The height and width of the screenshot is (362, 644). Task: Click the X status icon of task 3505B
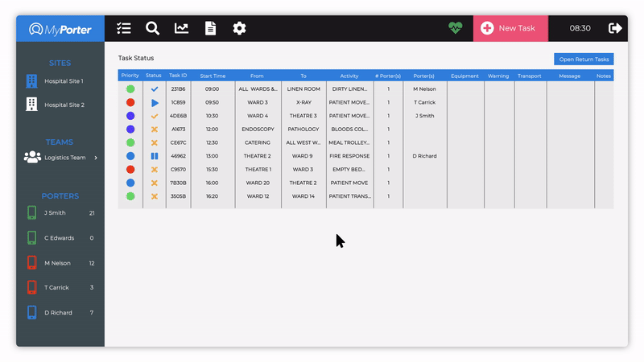(155, 196)
